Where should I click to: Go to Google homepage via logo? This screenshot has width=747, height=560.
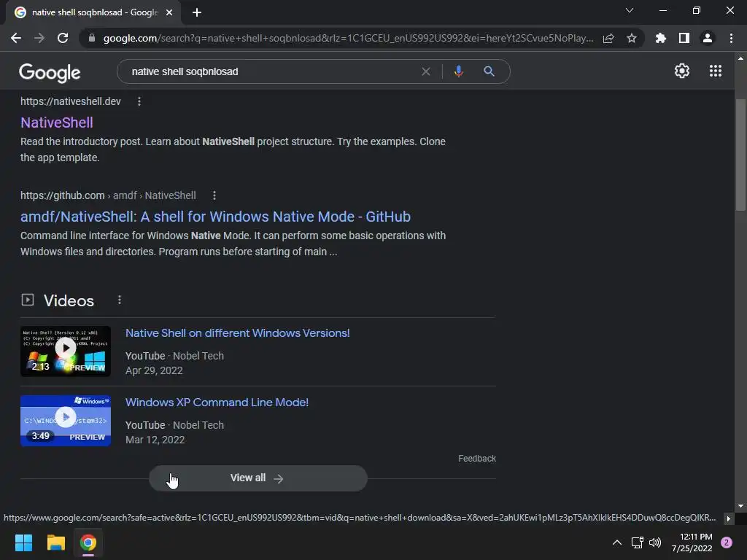[x=50, y=72]
